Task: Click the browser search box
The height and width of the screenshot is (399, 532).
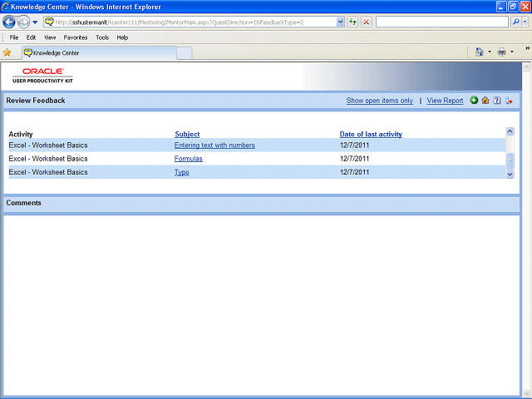Action: coord(441,22)
